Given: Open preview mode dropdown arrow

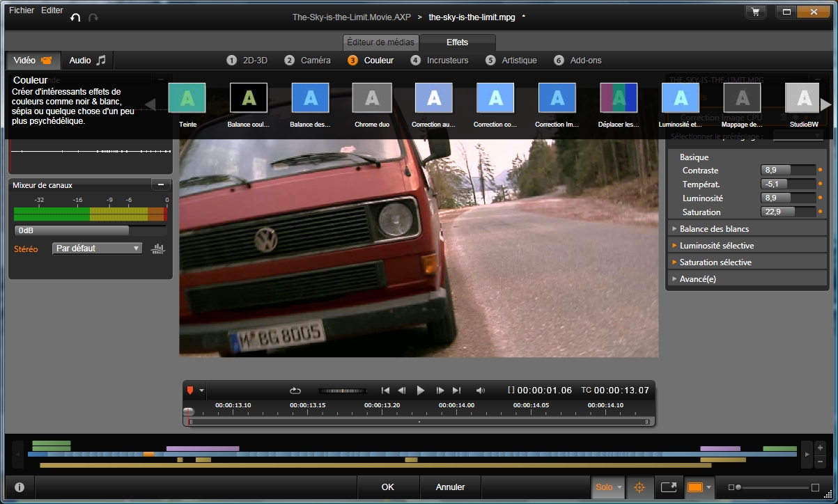Looking at the screenshot, I should click(x=709, y=487).
